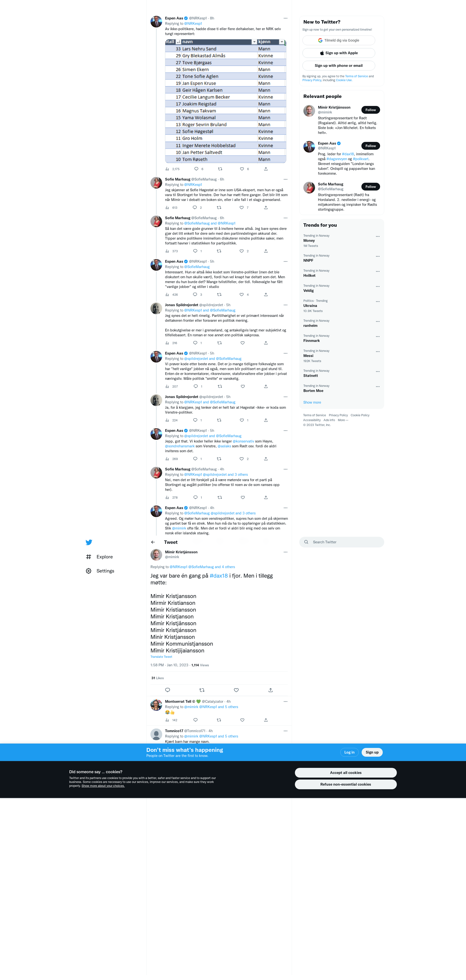Follow Espen Aas in Relevant people
The image size is (466, 980).
(370, 146)
